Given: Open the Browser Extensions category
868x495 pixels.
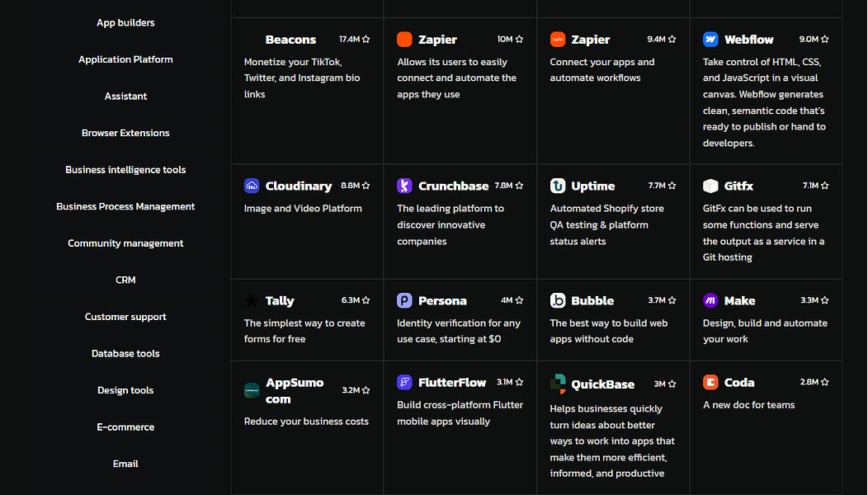Looking at the screenshot, I should click(125, 132).
